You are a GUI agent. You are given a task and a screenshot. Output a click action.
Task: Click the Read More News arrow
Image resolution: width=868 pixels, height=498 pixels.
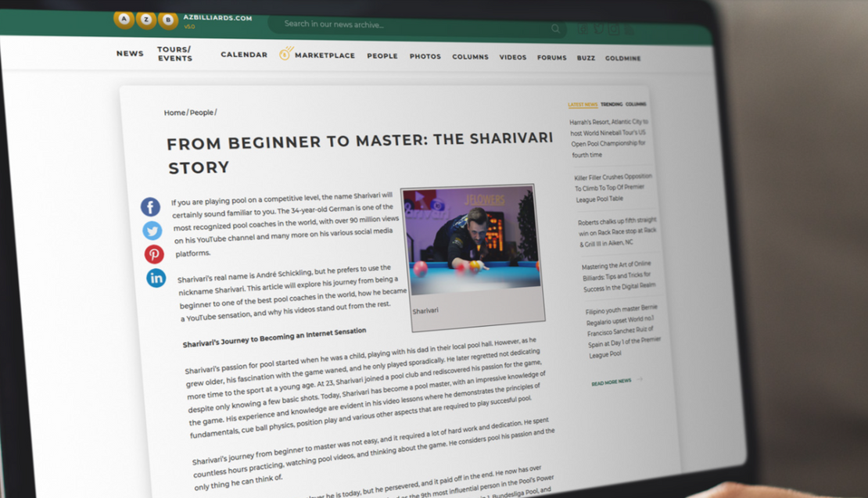coord(640,380)
